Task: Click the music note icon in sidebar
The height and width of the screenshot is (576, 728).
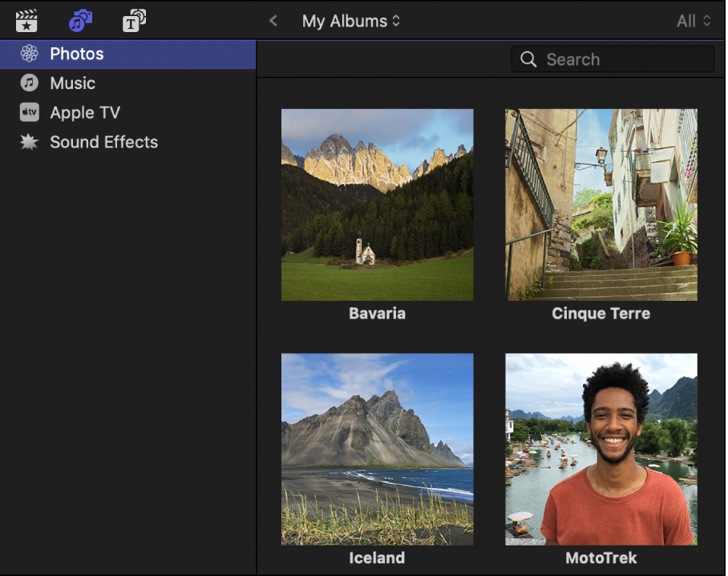Action: click(x=29, y=83)
